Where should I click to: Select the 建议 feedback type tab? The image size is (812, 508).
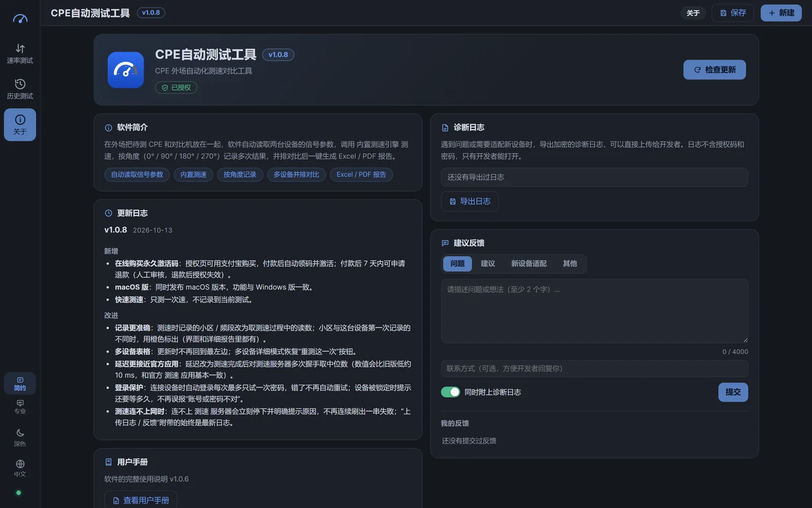(x=488, y=264)
